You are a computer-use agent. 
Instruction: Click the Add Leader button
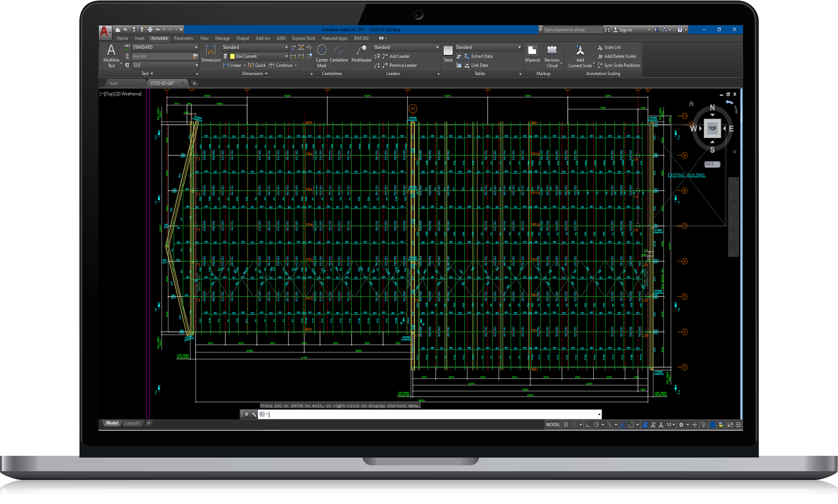point(396,56)
